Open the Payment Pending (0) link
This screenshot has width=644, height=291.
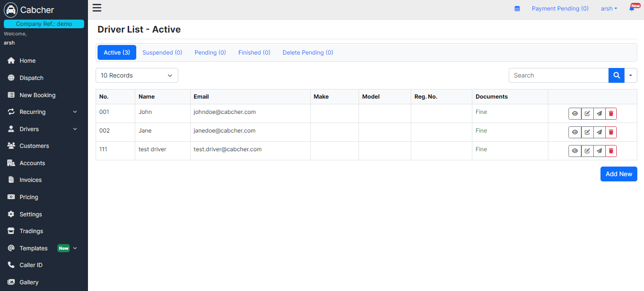560,9
